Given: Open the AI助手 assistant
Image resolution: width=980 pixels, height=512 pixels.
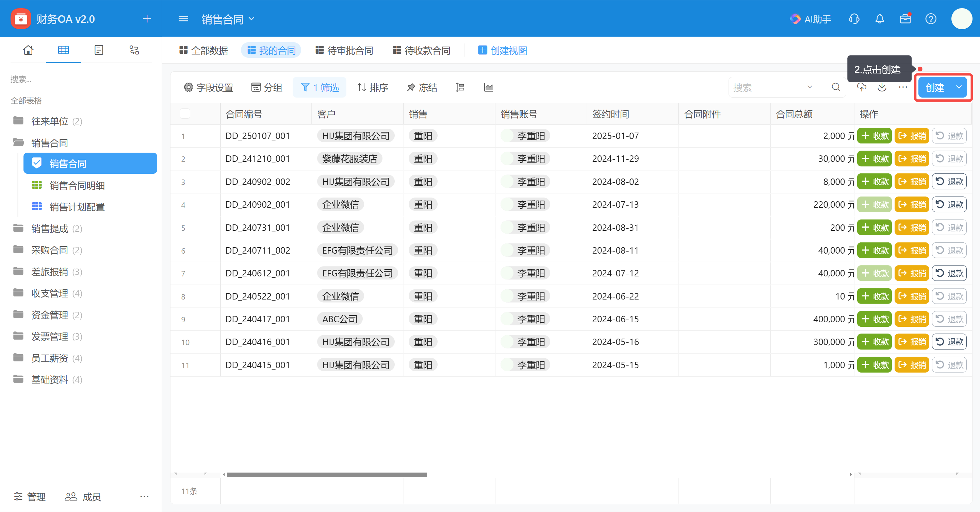Looking at the screenshot, I should click(810, 19).
